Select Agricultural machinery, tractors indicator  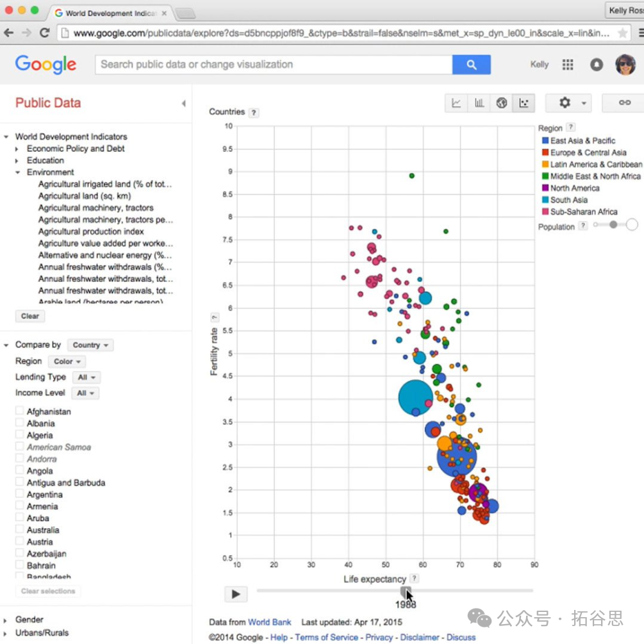pyautogui.click(x=95, y=208)
